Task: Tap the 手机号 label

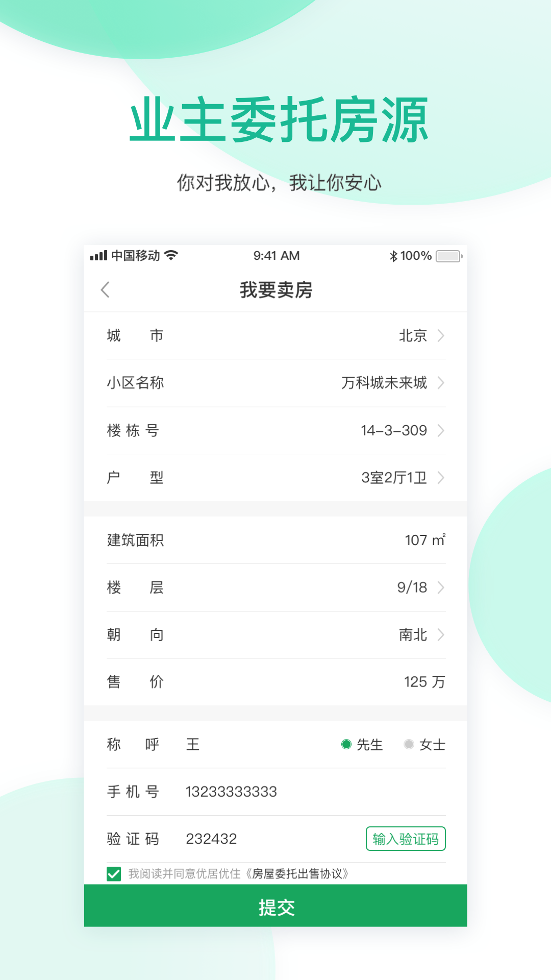Action: click(x=133, y=792)
